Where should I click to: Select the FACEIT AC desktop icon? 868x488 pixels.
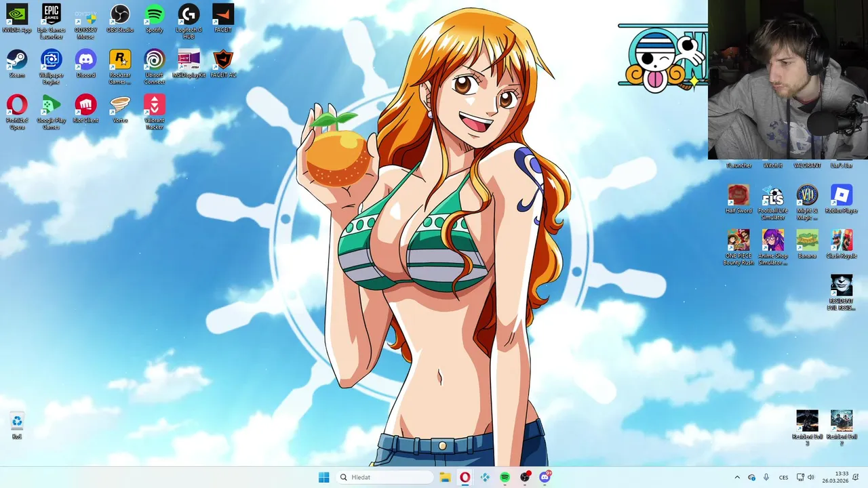coord(223,64)
